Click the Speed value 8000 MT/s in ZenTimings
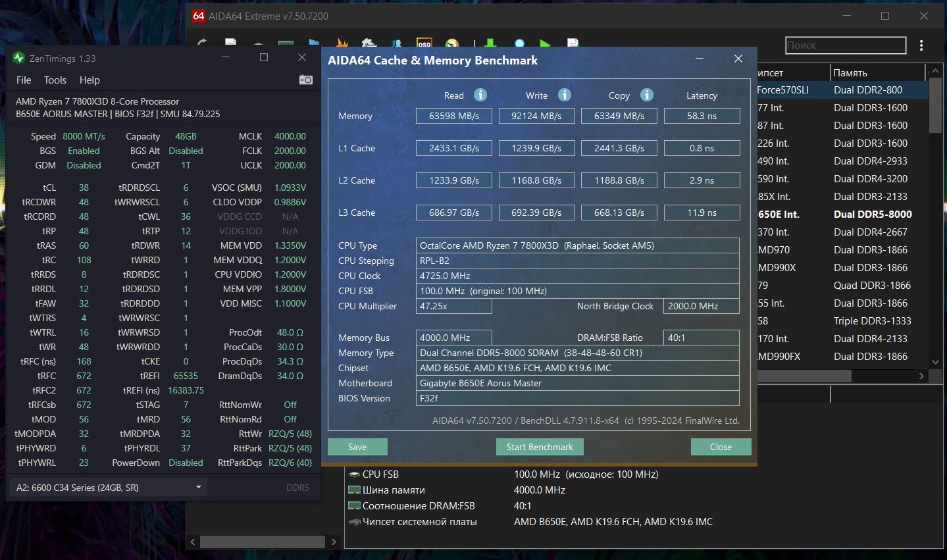 point(84,136)
